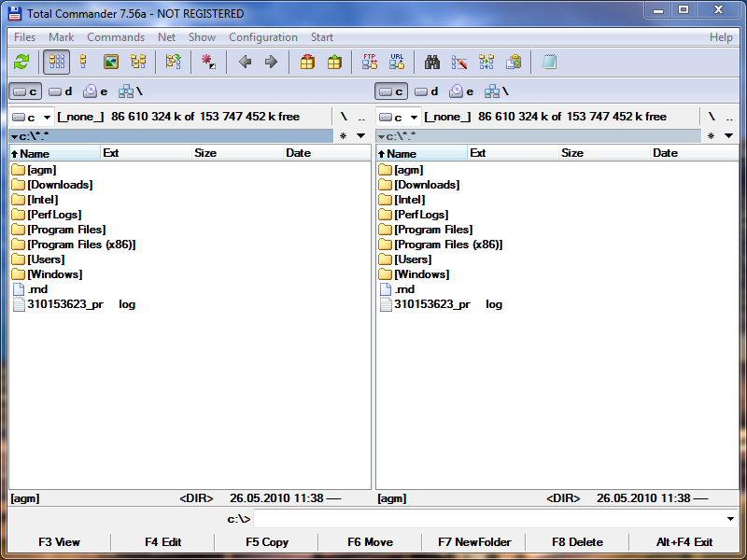The image size is (747, 560).
Task: Open the Mark menu
Action: [x=61, y=37]
